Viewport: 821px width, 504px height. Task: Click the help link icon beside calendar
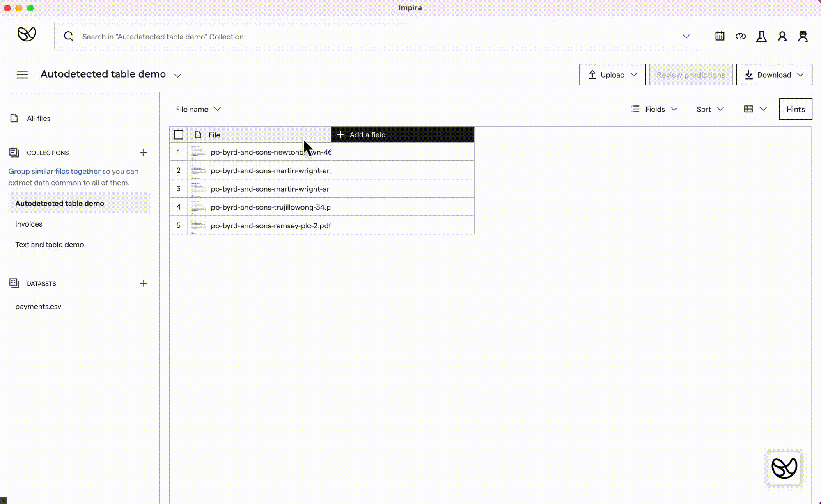(741, 36)
